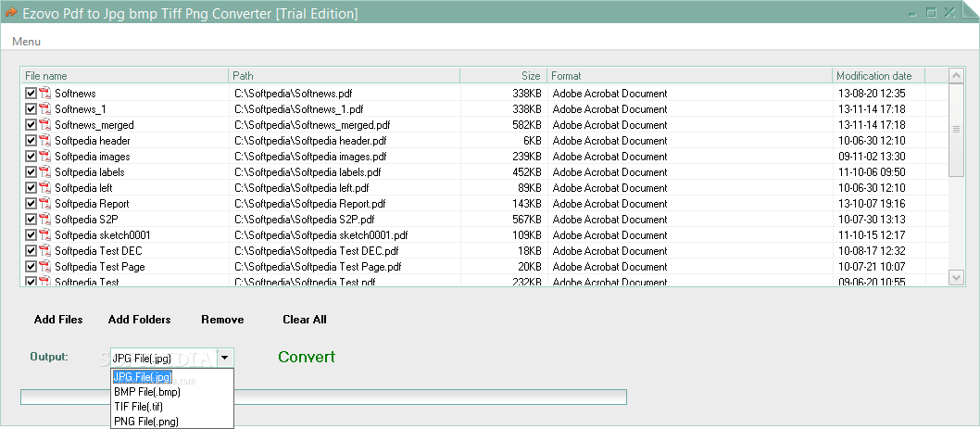Click the date 11-10-06 09:50

(x=872, y=172)
